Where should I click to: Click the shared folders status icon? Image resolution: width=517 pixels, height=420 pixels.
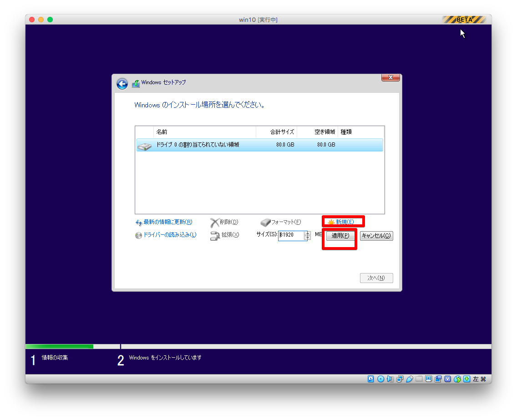(419, 379)
